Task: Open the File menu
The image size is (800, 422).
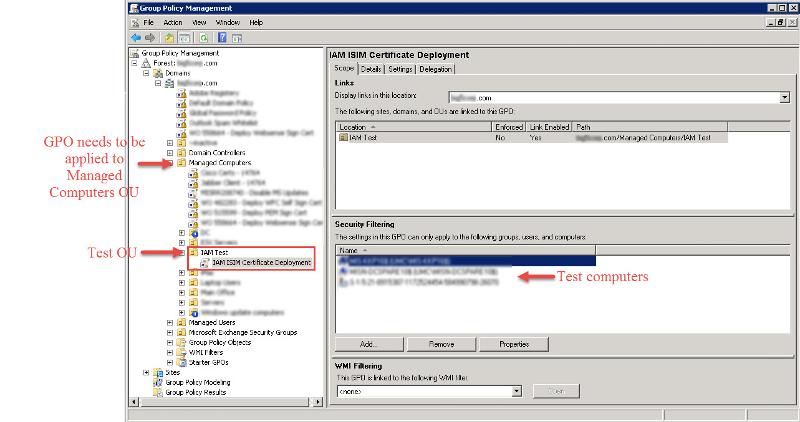Action: [x=148, y=22]
